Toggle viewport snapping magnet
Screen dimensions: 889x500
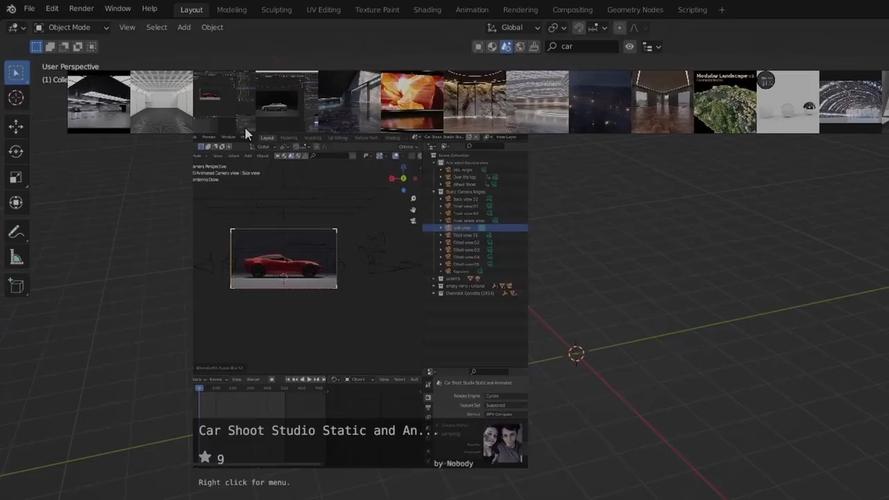578,27
